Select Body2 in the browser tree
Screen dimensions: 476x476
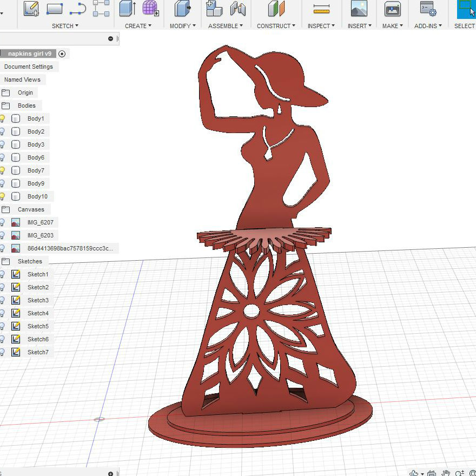click(36, 131)
